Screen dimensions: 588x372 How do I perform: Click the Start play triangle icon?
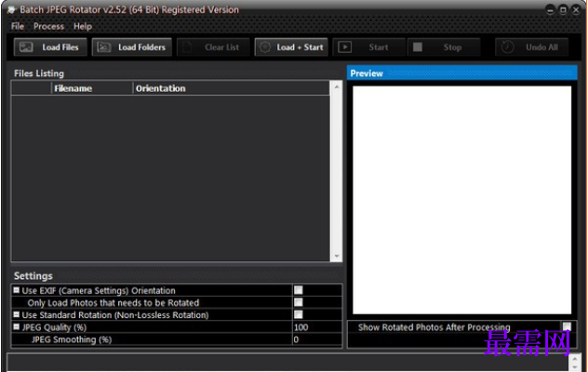[x=344, y=46]
